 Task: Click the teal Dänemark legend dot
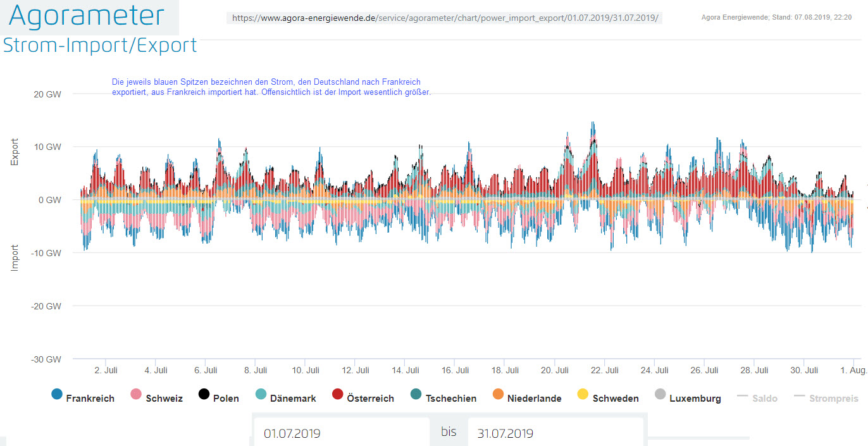click(261, 395)
